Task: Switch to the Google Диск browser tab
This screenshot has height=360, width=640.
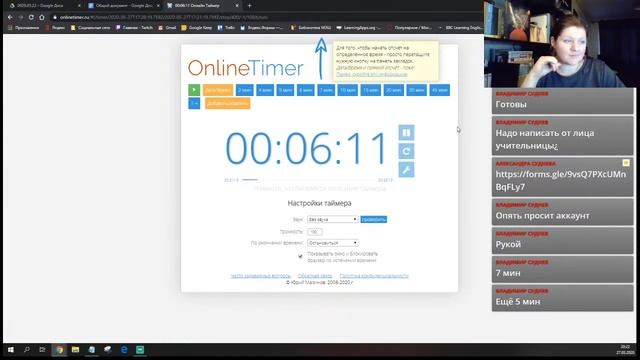Action: tap(44, 6)
